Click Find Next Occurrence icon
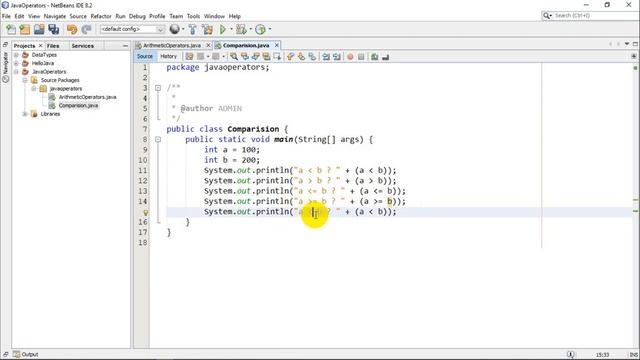640x360 pixels. point(256,57)
